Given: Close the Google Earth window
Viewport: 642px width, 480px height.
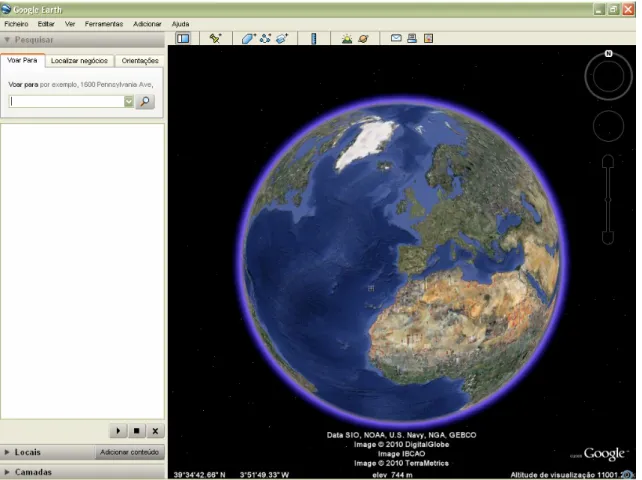Looking at the screenshot, I should pos(628,9).
